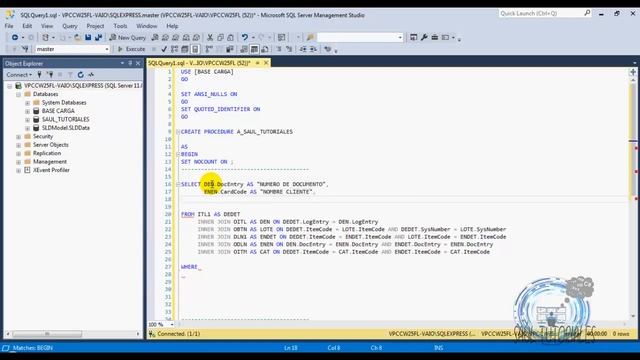640x360 pixels.
Task: Click the Quick Launch search magnifier icon
Action: pos(587,13)
